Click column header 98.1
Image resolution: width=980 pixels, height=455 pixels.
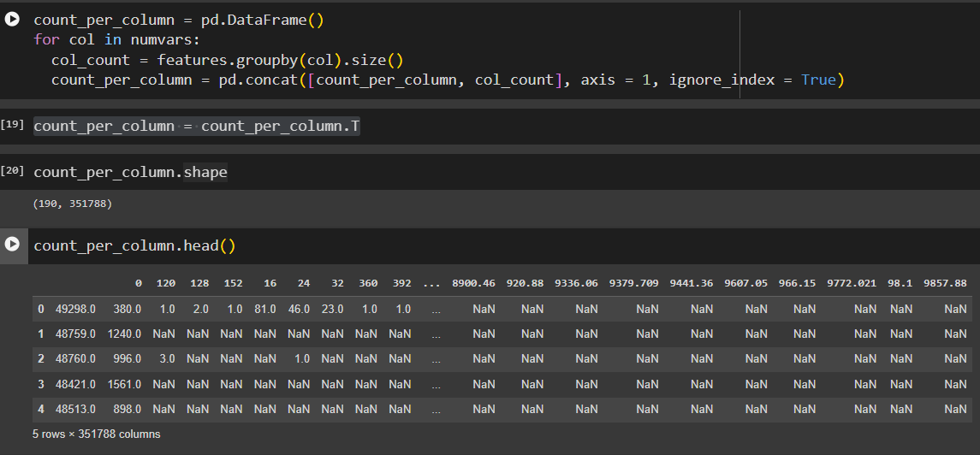[900, 283]
